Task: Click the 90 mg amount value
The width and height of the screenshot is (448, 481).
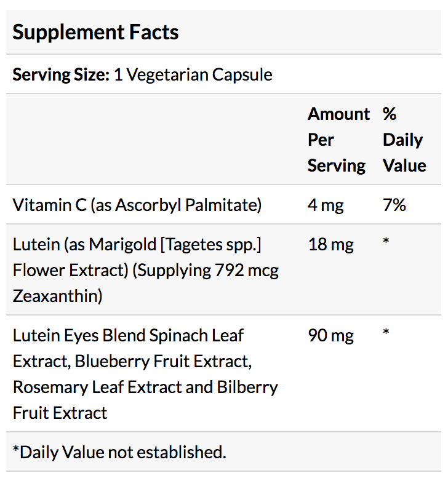Action: [x=331, y=336]
